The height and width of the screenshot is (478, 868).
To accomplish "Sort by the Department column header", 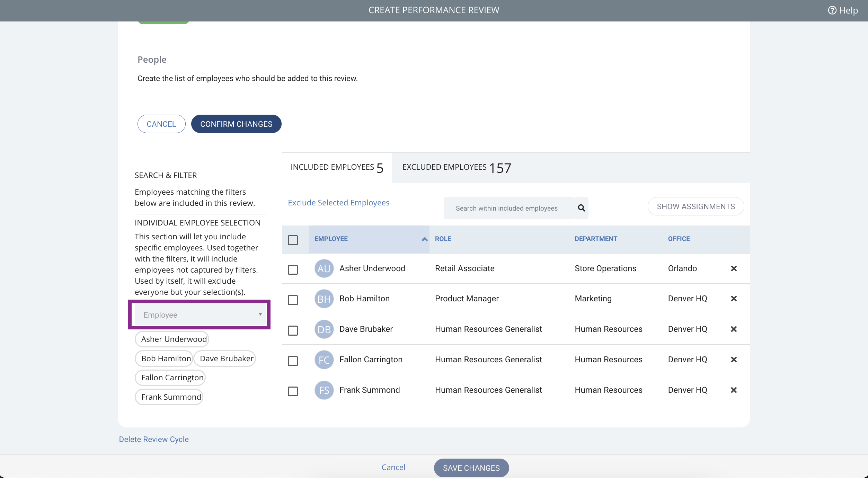I will pyautogui.click(x=596, y=239).
